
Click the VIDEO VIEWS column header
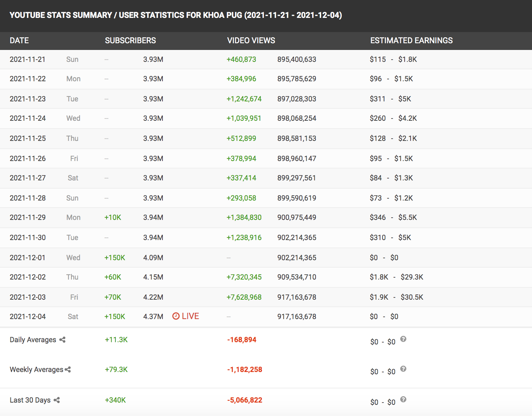coord(251,41)
